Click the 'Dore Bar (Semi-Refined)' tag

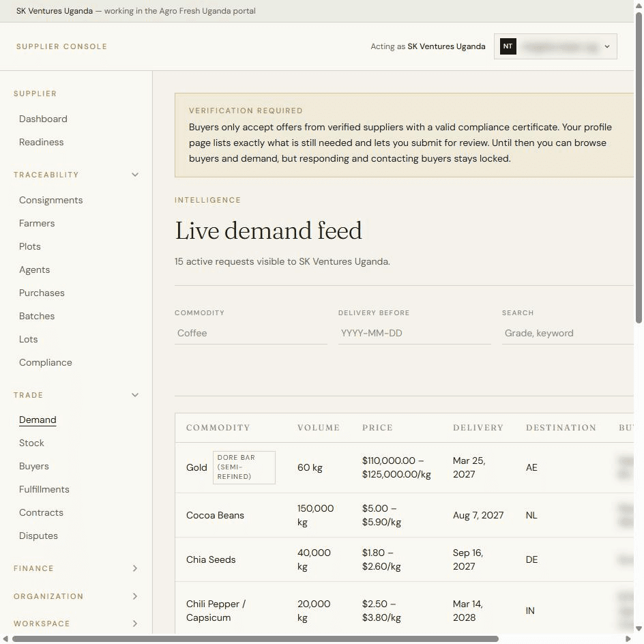pyautogui.click(x=244, y=467)
